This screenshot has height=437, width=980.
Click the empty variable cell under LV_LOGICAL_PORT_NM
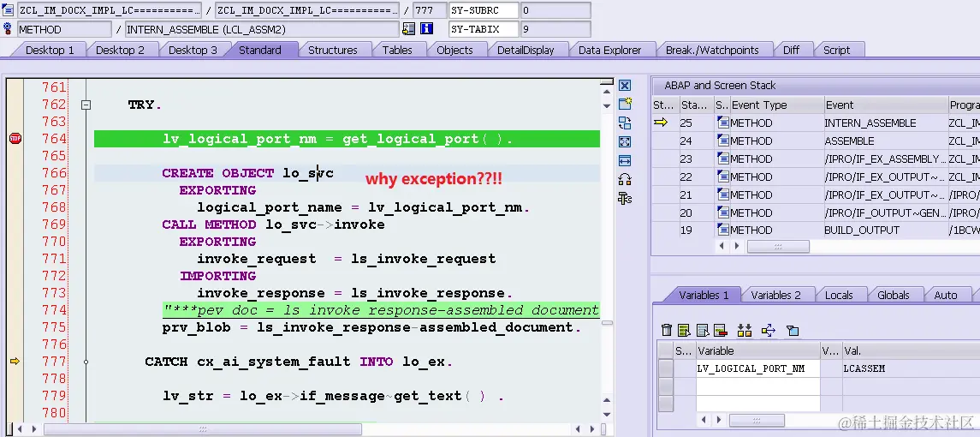(x=757, y=386)
